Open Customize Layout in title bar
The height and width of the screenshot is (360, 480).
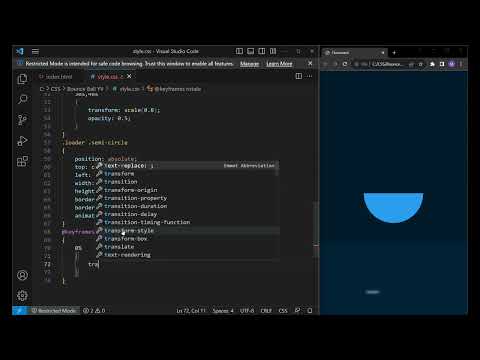click(x=273, y=51)
